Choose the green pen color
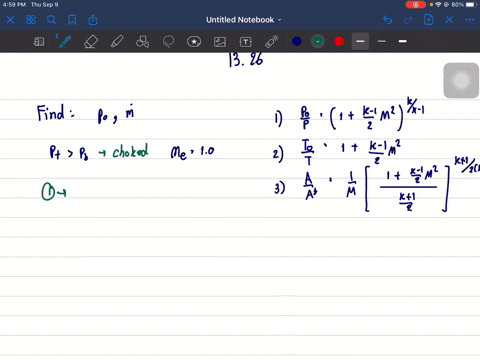 tap(318, 41)
